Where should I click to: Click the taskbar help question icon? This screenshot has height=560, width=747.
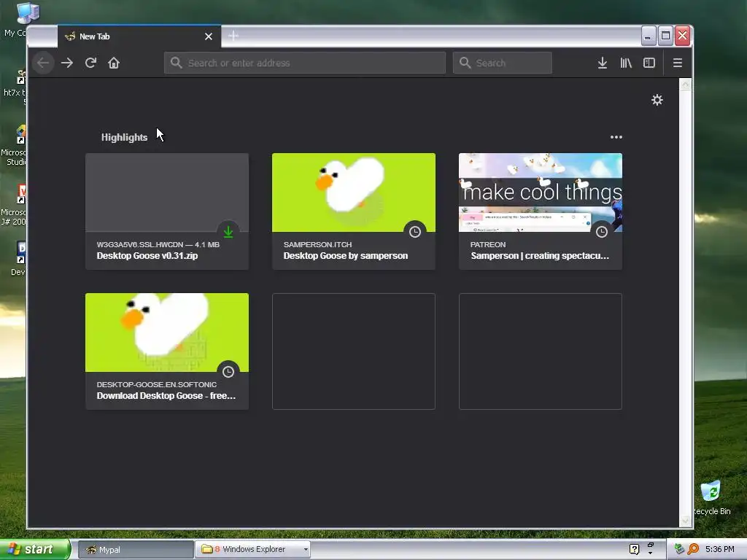(634, 550)
